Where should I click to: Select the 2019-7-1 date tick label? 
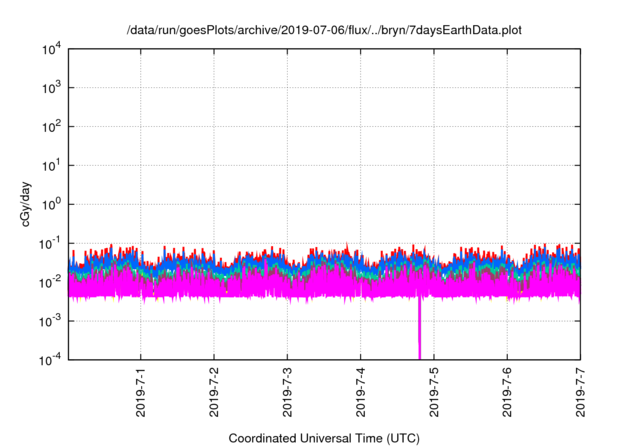141,392
